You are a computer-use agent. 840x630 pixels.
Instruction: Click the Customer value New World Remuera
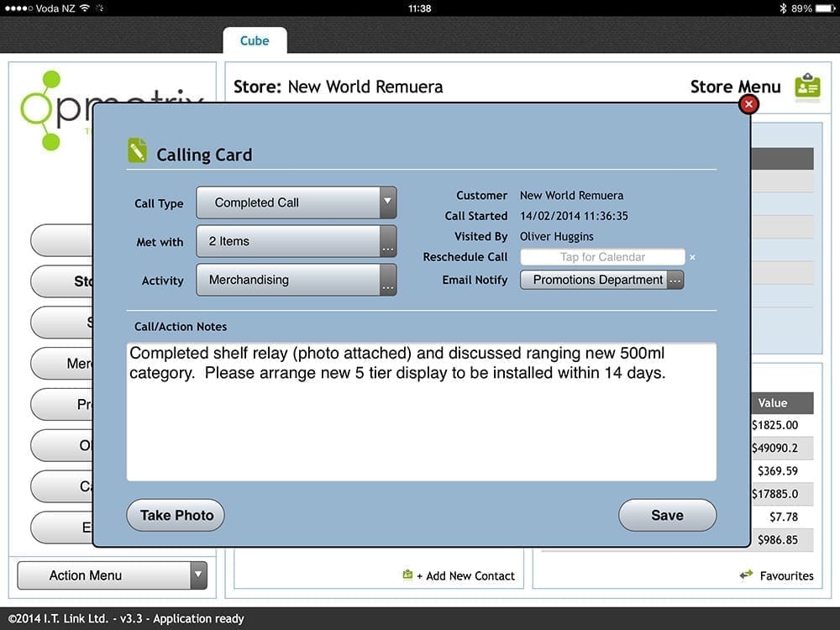click(571, 196)
